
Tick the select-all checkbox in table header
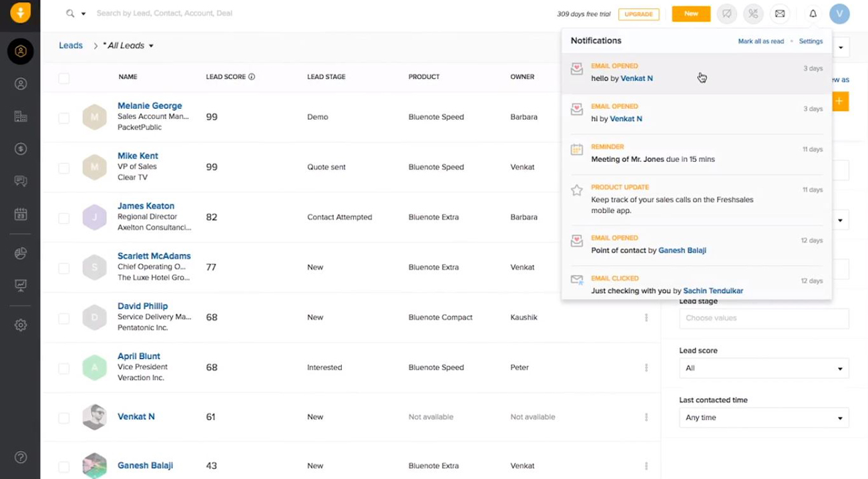[x=64, y=78]
